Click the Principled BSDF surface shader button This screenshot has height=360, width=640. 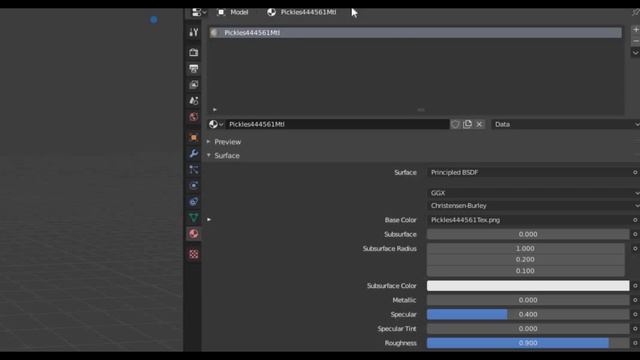point(528,172)
